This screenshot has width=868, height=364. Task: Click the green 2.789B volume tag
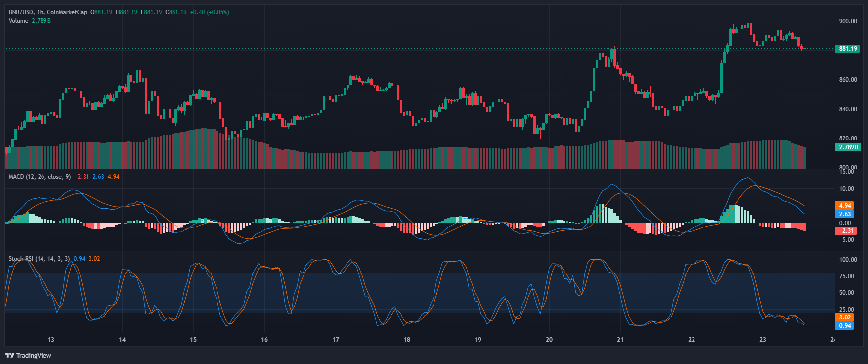tap(848, 147)
